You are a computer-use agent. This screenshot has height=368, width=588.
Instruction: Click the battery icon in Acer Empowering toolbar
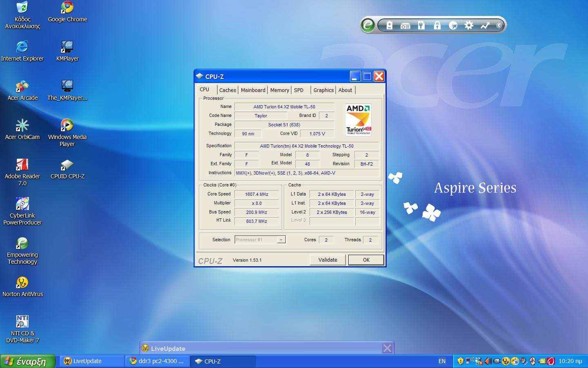[389, 26]
